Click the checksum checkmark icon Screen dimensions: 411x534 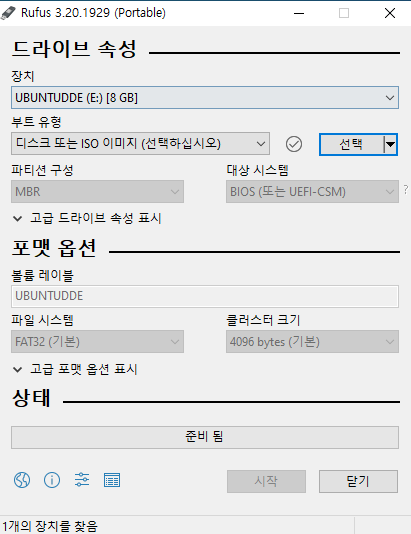pos(294,144)
